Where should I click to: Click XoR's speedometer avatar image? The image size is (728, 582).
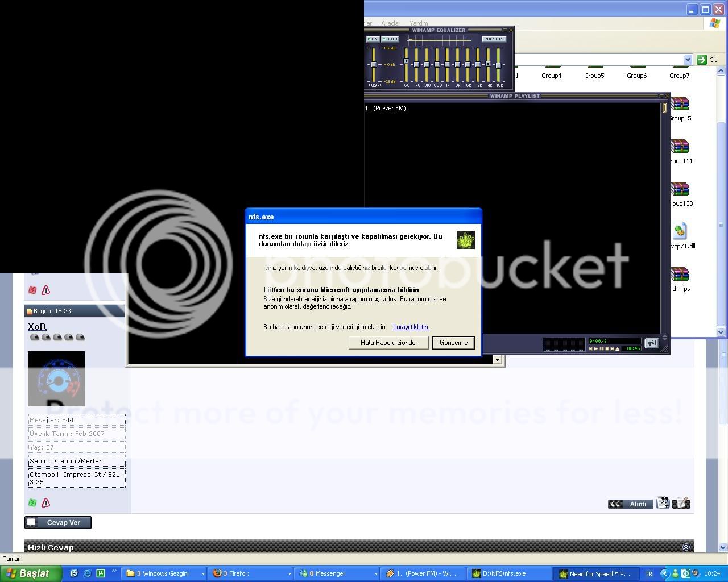(56, 379)
